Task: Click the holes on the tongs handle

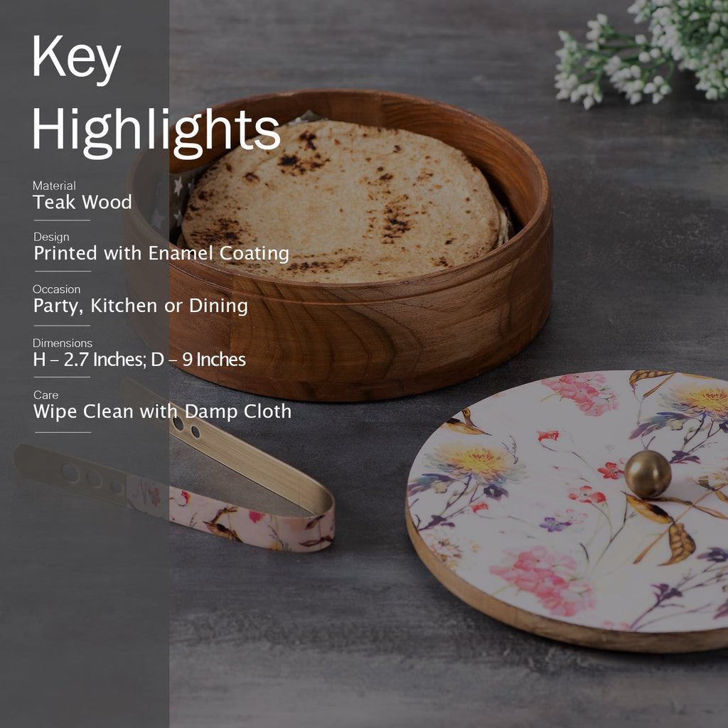Action: [92, 478]
